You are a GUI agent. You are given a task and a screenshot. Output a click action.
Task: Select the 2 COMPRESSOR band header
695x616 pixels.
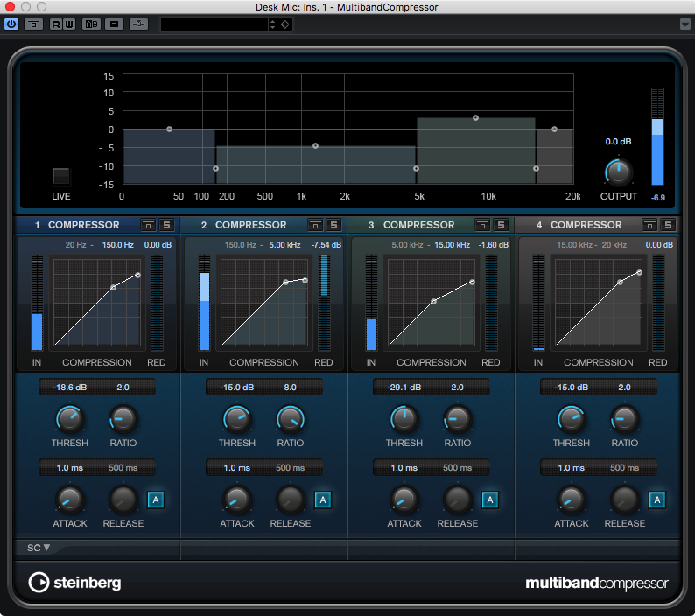pyautogui.click(x=244, y=225)
